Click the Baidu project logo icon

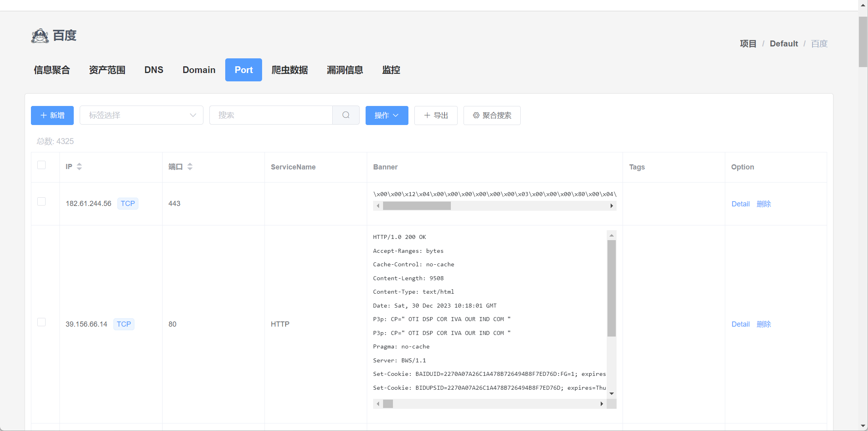[40, 36]
